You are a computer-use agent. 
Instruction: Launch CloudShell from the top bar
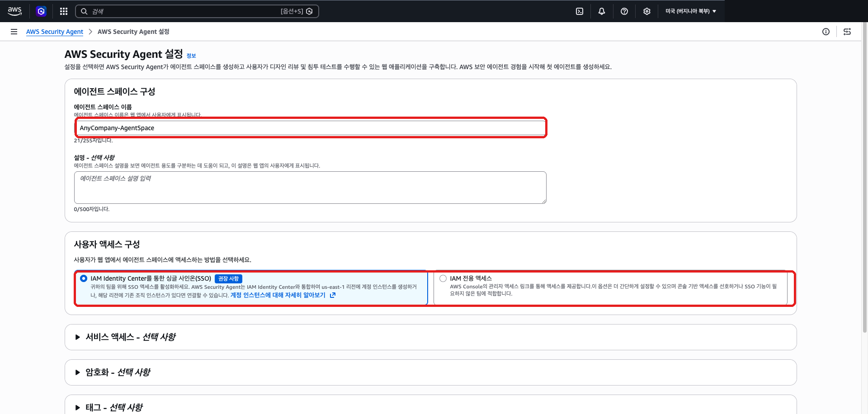(580, 11)
